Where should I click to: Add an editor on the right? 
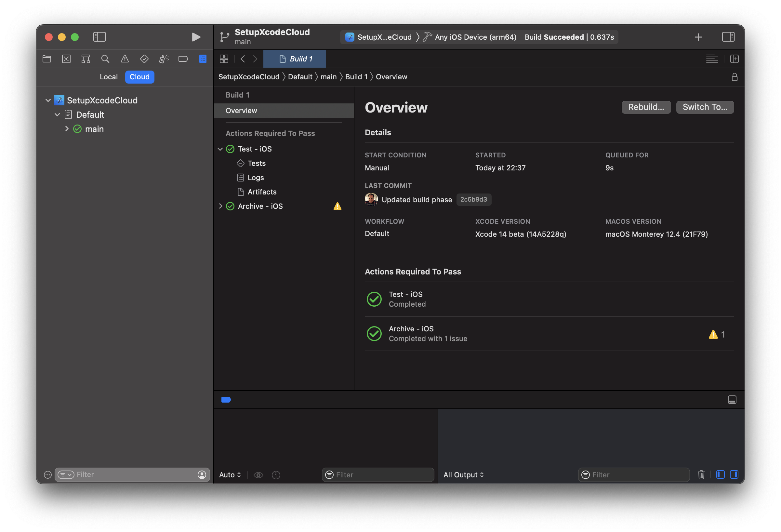(734, 59)
